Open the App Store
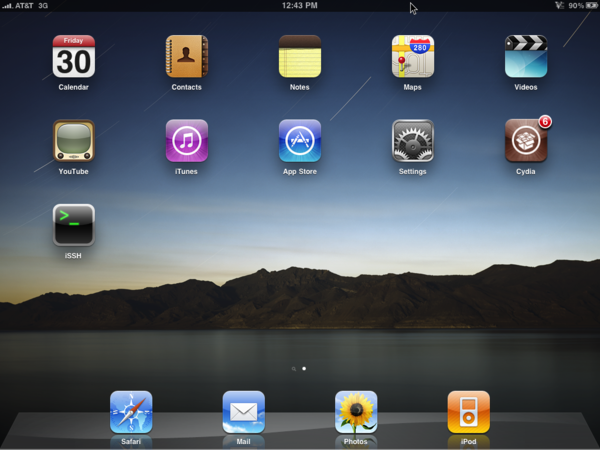 tap(300, 140)
